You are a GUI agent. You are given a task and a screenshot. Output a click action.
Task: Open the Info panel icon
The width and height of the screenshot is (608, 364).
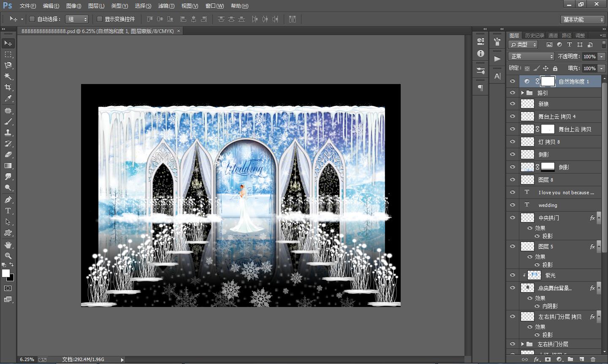(x=480, y=53)
